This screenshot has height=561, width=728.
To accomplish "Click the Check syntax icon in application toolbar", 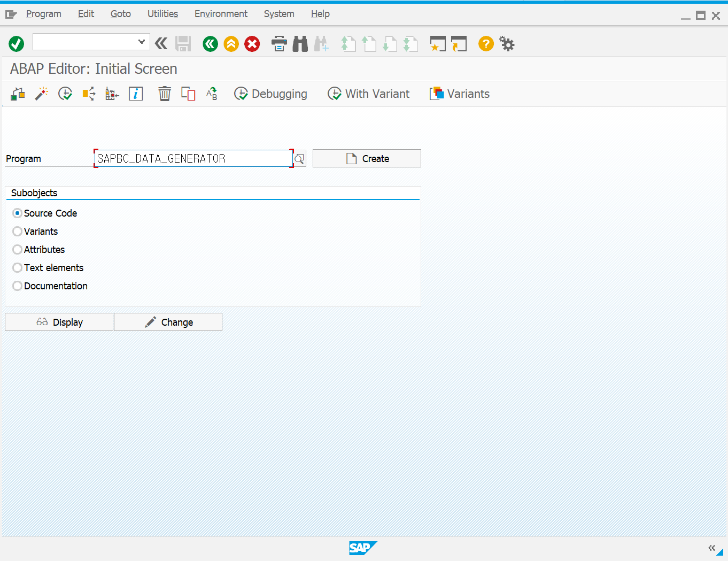I will (x=18, y=94).
